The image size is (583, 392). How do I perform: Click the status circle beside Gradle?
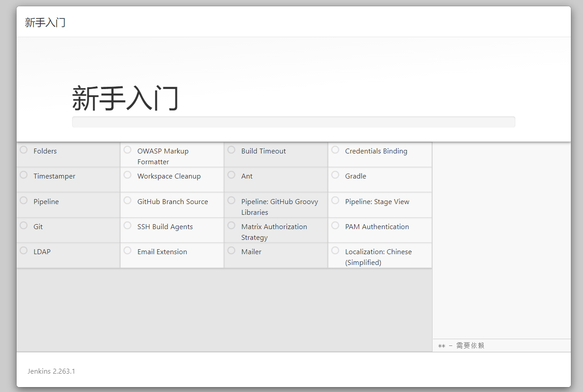tap(335, 175)
